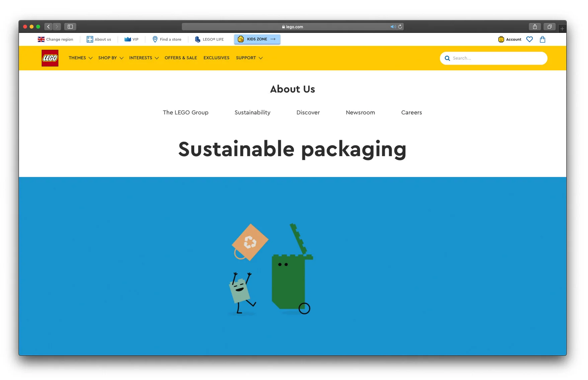Select the Discover tab
Image resolution: width=588 pixels, height=380 pixels.
[308, 113]
